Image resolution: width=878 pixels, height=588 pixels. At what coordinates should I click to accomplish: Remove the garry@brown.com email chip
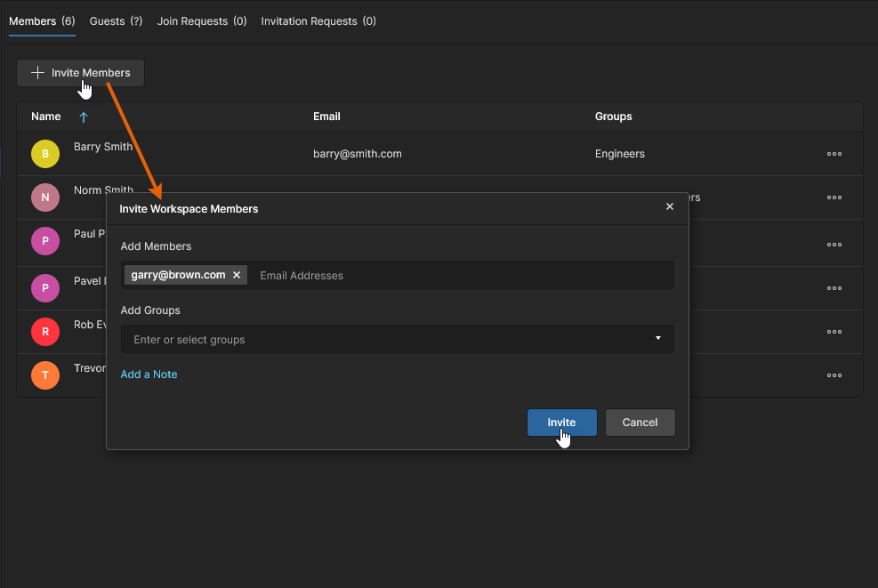(x=237, y=276)
